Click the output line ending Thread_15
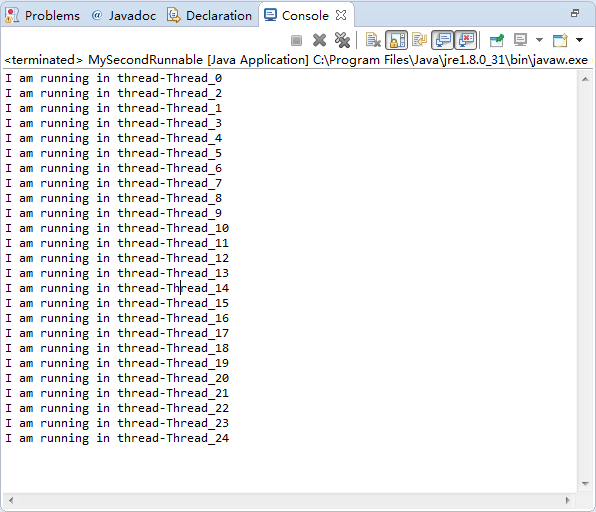Screen dimensions: 596x512 pos(117,303)
